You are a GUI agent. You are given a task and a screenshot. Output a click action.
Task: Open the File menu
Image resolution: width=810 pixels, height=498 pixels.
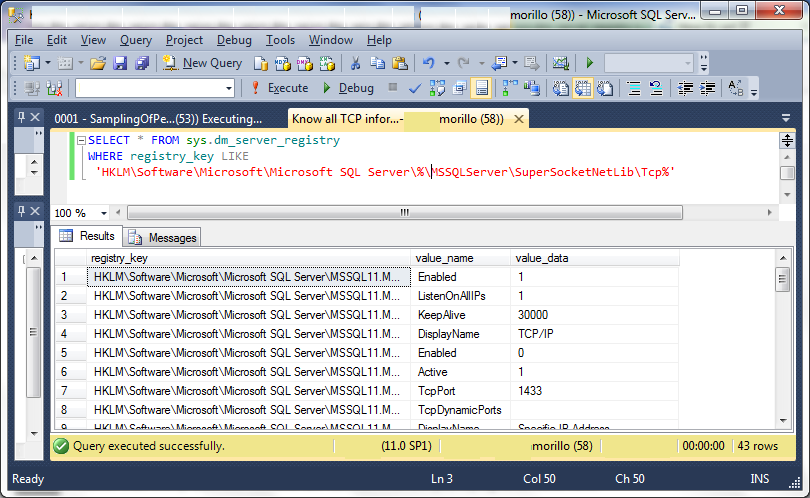coord(24,40)
